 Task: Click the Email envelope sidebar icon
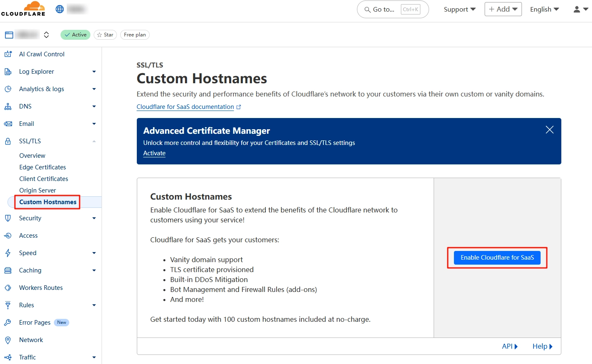(x=8, y=123)
